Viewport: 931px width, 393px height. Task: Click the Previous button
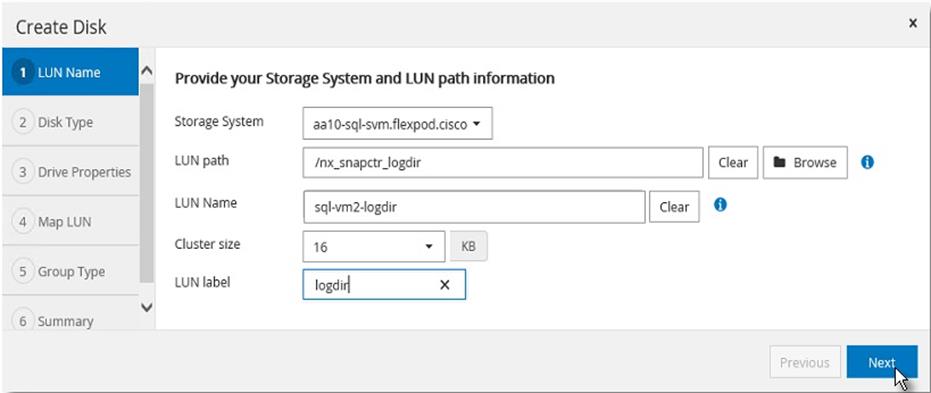click(x=805, y=362)
